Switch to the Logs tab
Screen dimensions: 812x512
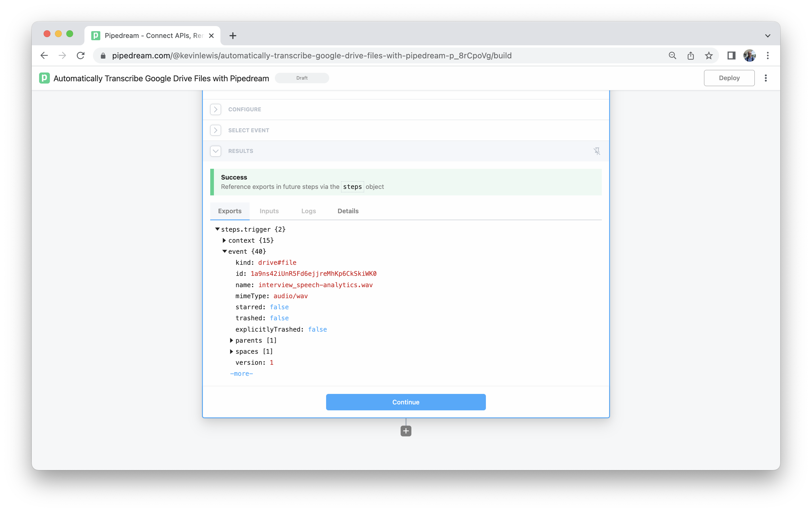(309, 211)
